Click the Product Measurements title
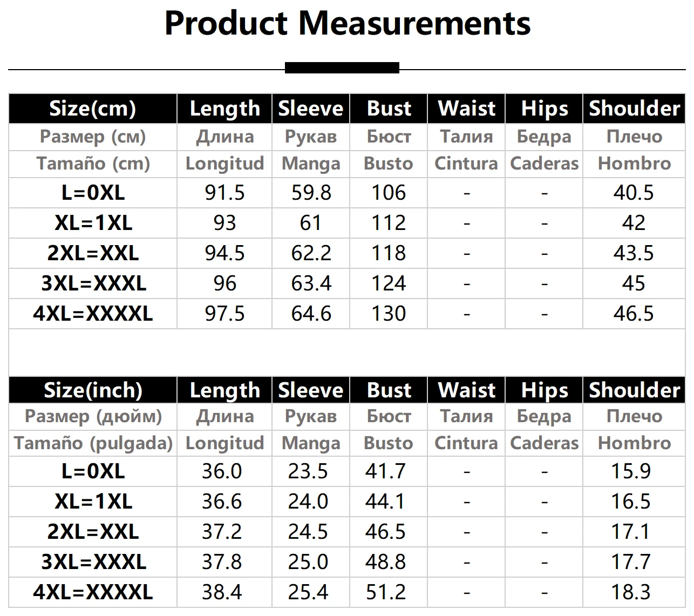The width and height of the screenshot is (694, 616). coord(347,23)
